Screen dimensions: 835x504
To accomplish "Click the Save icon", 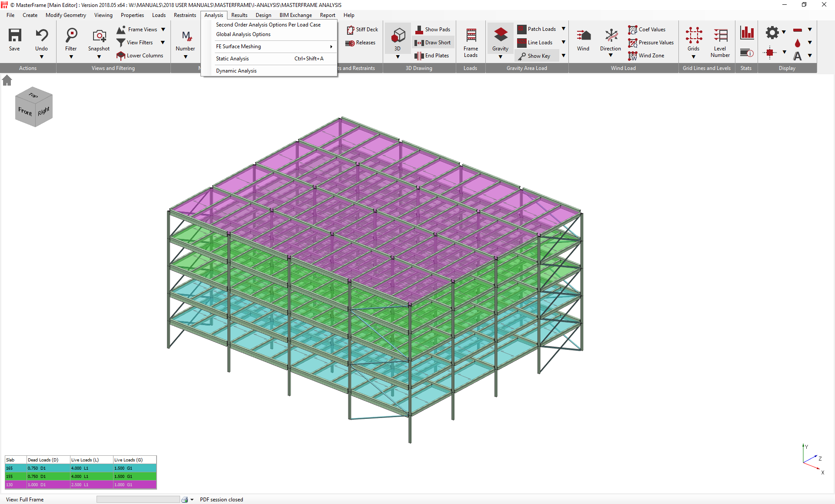I will point(14,35).
